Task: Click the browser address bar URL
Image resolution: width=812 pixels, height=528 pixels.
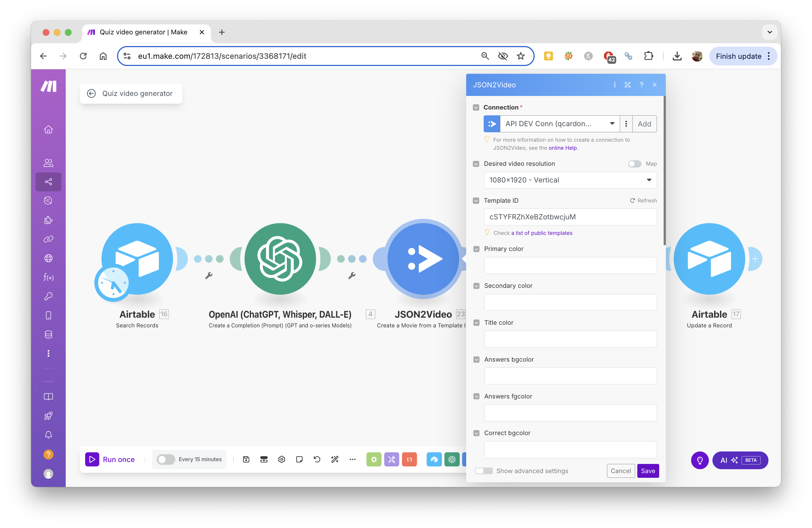Action: point(222,56)
